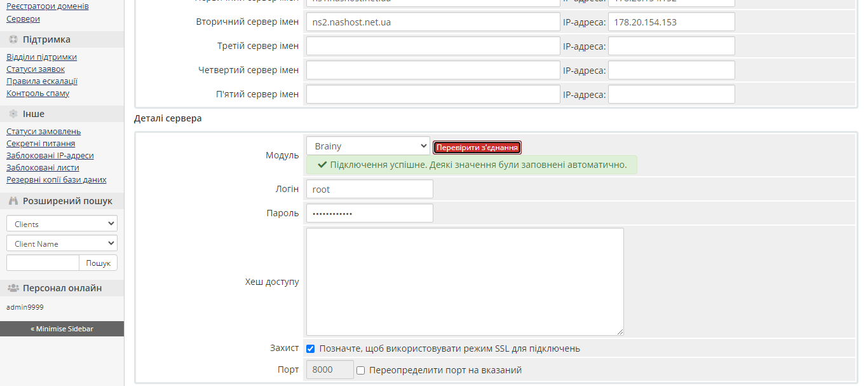Open the Clients search type dropdown
Image resolution: width=868 pixels, height=386 pixels.
(61, 223)
